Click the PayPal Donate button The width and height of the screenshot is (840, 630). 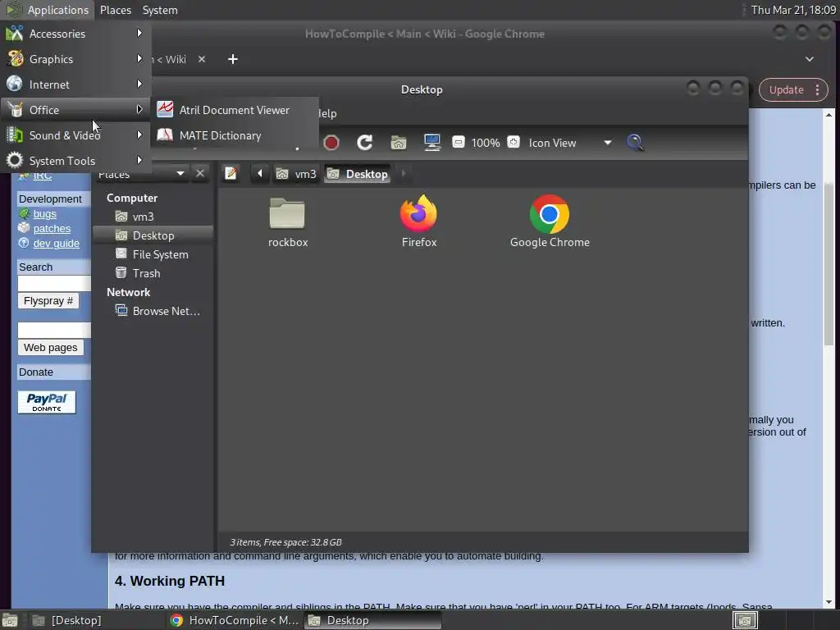tap(47, 402)
